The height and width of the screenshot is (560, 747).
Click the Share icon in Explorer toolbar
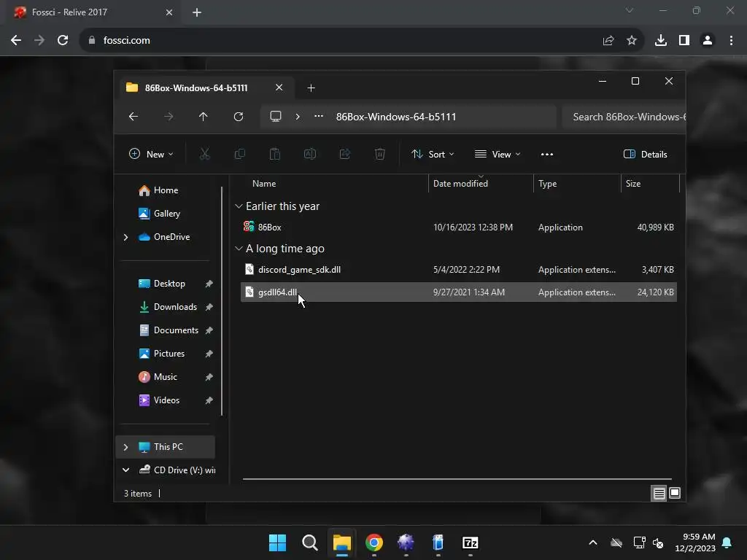pos(345,154)
